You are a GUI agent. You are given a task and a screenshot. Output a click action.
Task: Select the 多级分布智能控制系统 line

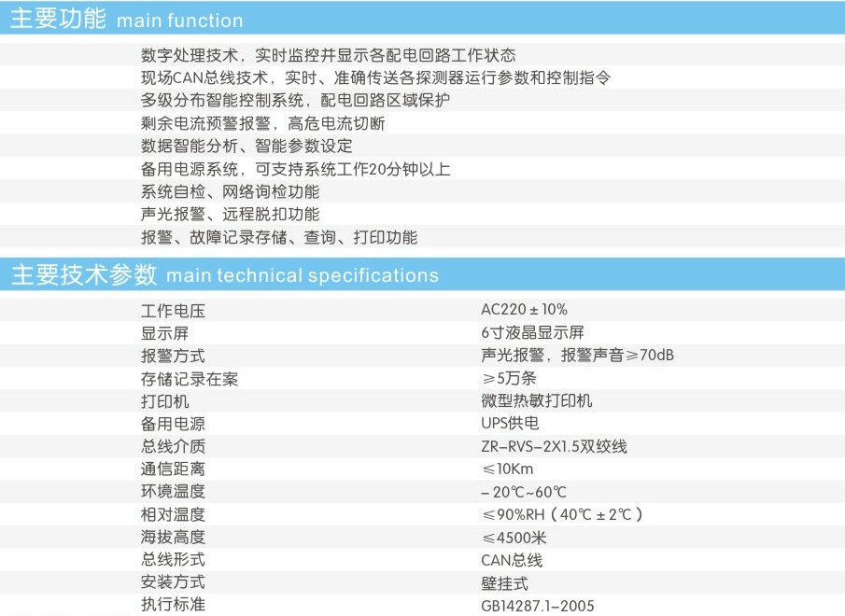point(295,101)
